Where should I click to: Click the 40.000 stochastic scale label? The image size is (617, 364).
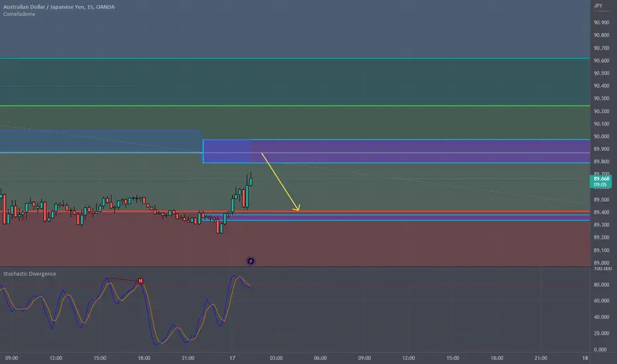(602, 317)
